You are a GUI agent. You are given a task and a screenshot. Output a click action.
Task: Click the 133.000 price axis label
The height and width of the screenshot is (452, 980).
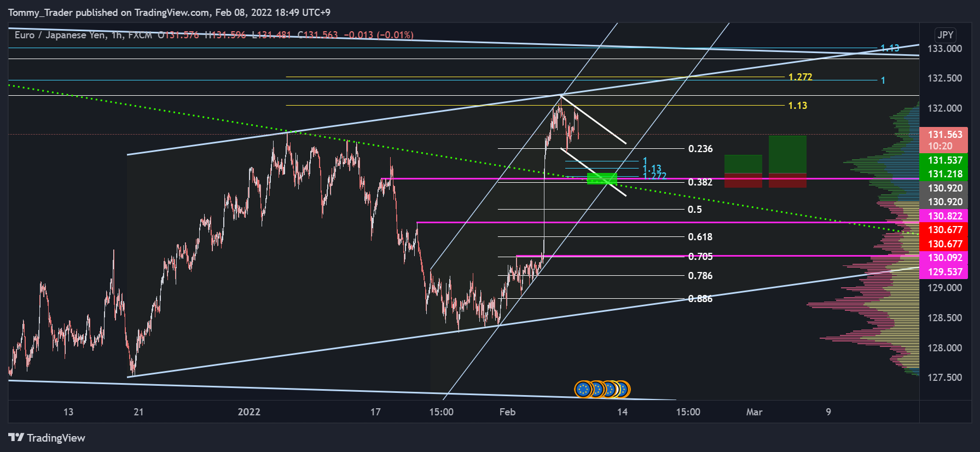[x=944, y=49]
